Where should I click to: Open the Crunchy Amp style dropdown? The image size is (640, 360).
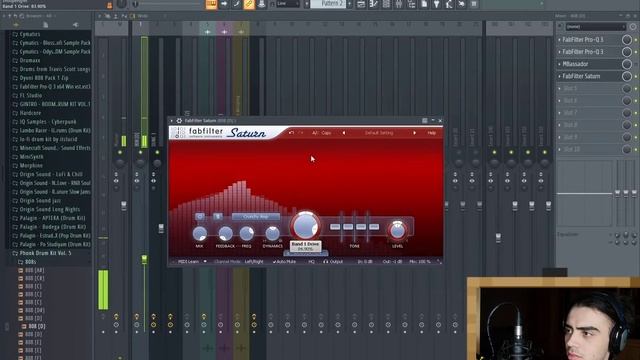click(x=256, y=217)
